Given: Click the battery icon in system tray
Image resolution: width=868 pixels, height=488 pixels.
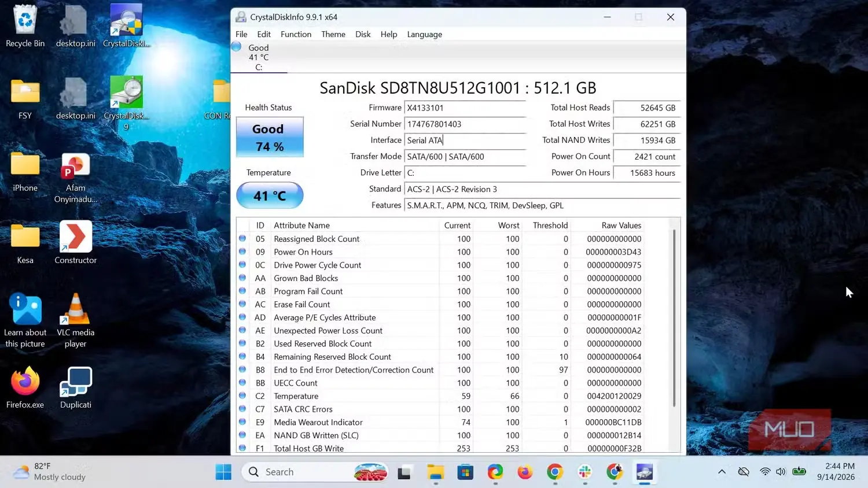Looking at the screenshot, I should 799,472.
